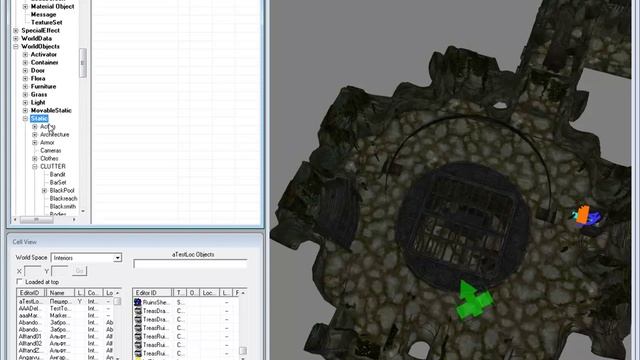
Task: Collapse the CLUTTER subfolder
Action: [35, 167]
